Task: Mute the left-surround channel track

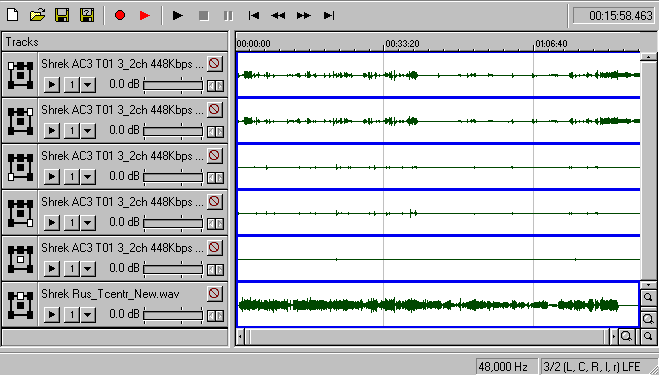Action: click(214, 156)
